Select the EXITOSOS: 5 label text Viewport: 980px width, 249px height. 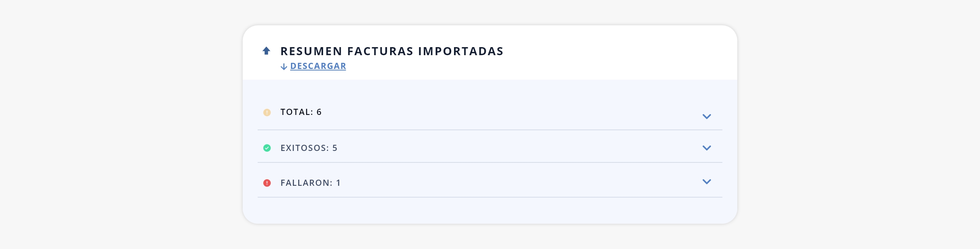point(309,148)
